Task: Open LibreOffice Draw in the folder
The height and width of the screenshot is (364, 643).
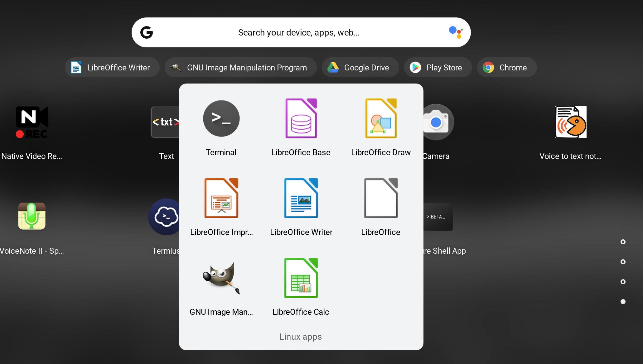Action: point(381,118)
